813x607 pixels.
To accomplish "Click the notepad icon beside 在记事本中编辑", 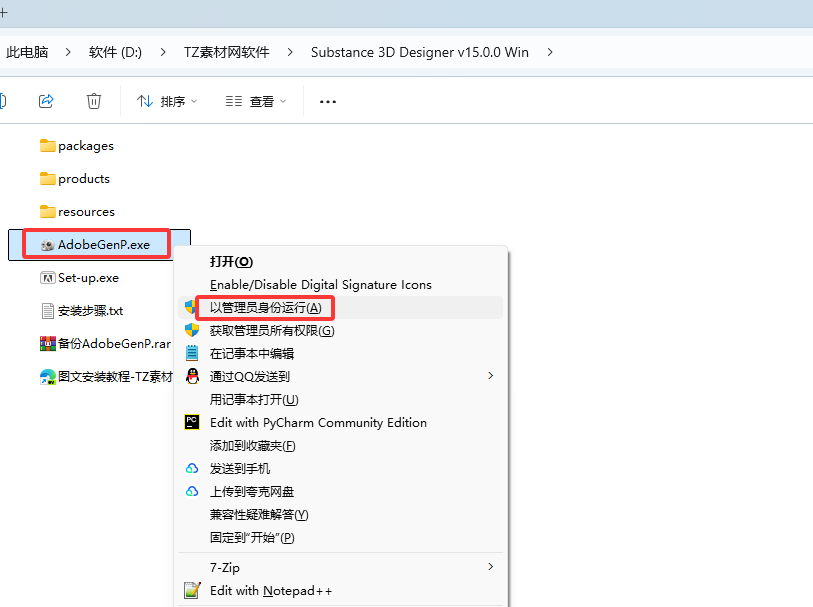I will (192, 353).
